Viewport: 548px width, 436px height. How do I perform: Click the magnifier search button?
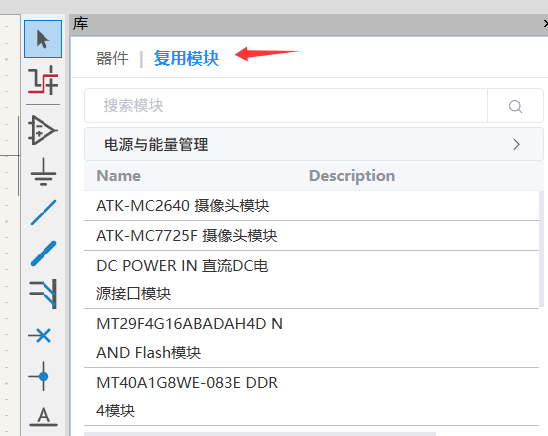[x=515, y=106]
